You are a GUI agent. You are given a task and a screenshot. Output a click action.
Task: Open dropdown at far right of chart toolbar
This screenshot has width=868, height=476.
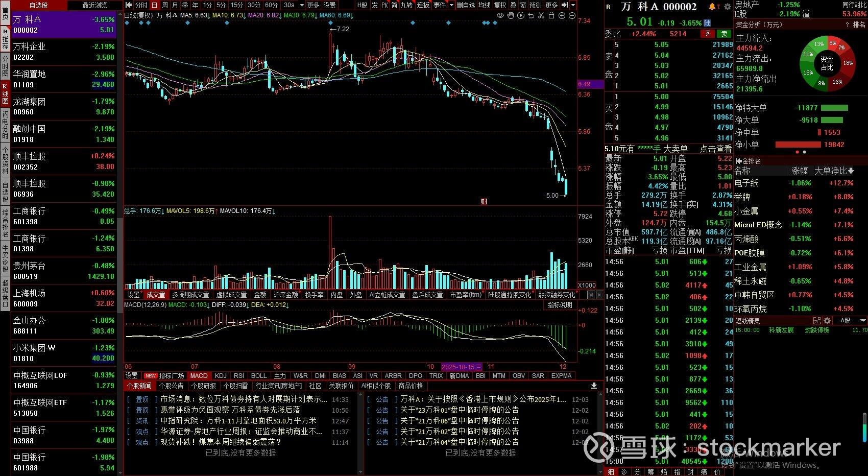(x=574, y=5)
